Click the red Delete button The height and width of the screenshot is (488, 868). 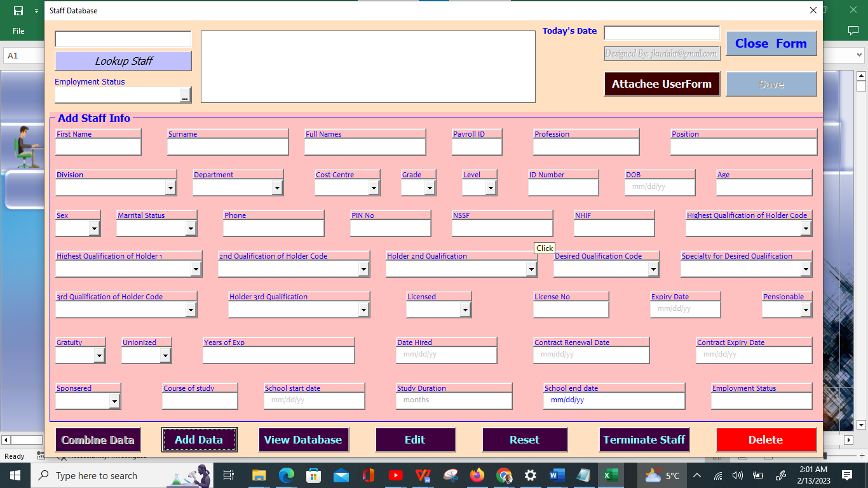(766, 440)
